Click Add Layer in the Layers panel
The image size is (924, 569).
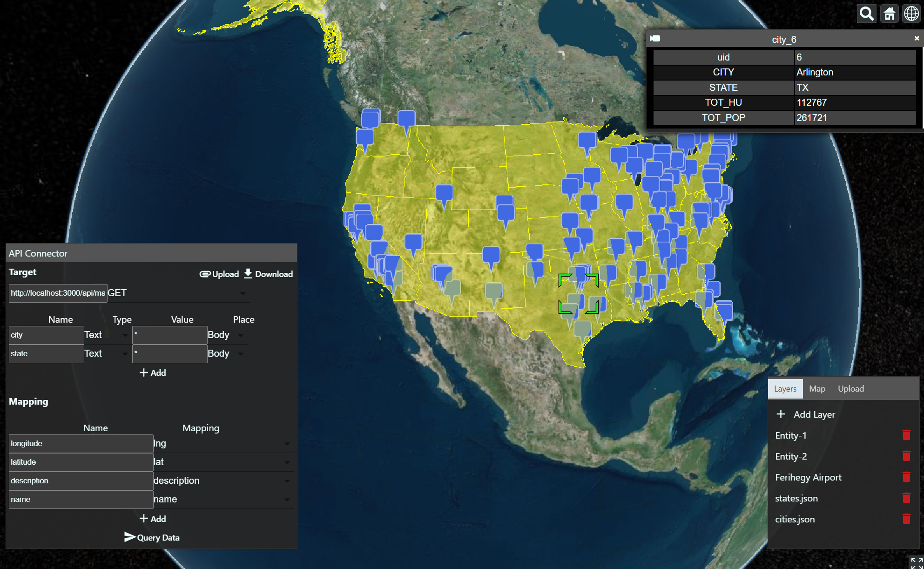pos(806,414)
